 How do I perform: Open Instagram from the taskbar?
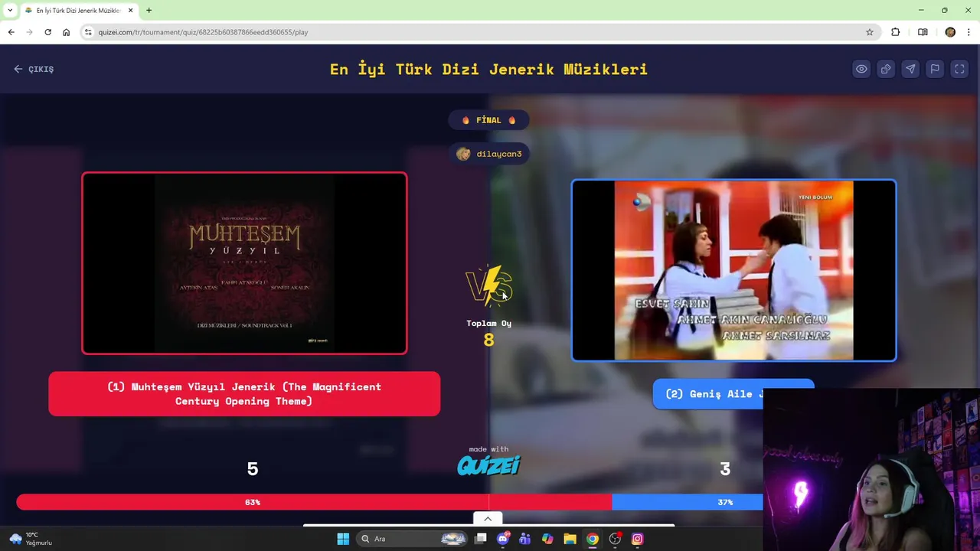[637, 539]
